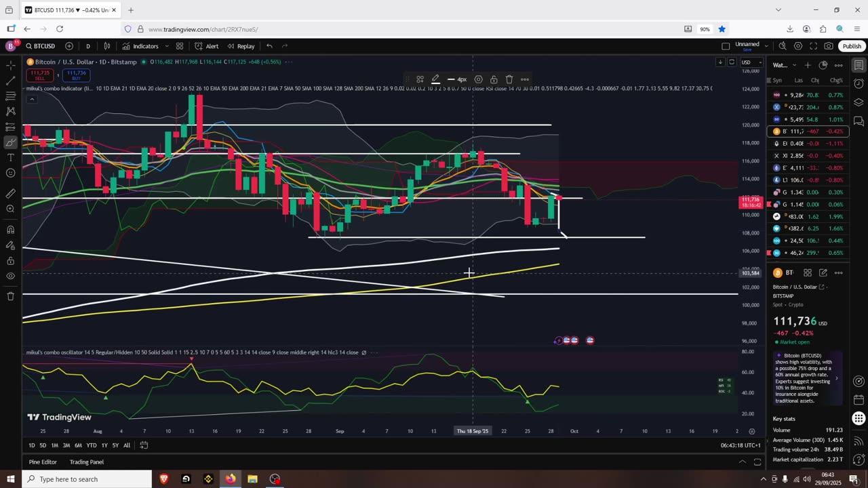Open watchlist more options menu
Viewport: 868px width, 488px height.
point(839,65)
